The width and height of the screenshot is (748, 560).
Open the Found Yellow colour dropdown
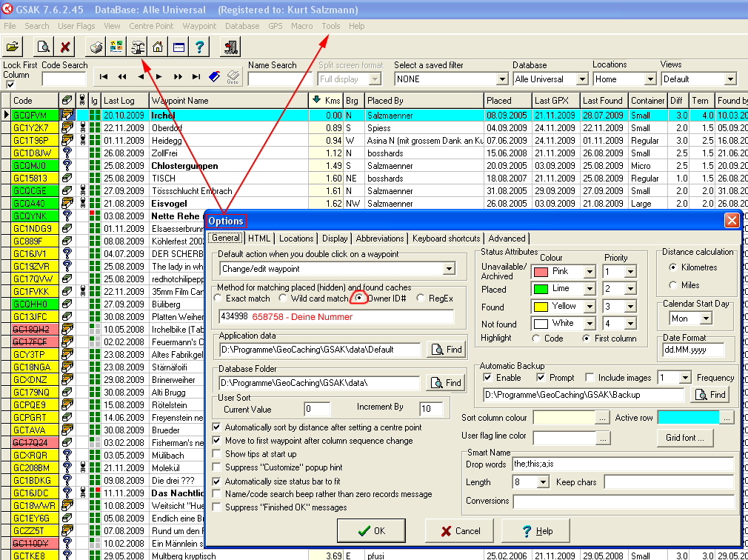point(590,306)
